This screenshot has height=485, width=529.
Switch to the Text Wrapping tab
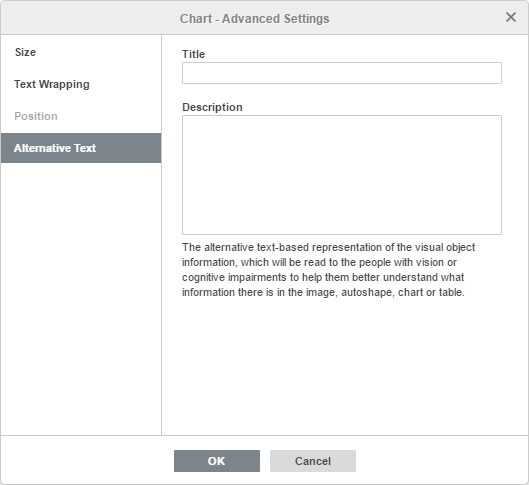(x=81, y=84)
